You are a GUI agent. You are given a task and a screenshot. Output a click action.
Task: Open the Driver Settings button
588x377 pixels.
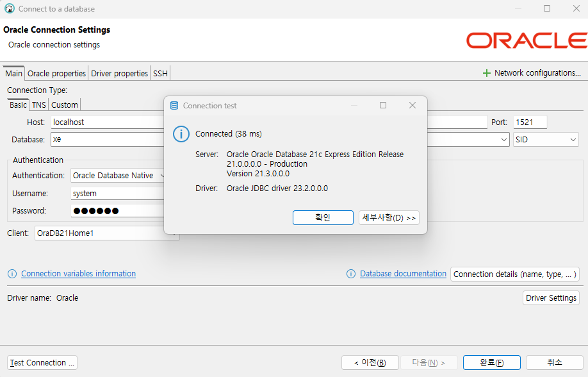pos(551,297)
